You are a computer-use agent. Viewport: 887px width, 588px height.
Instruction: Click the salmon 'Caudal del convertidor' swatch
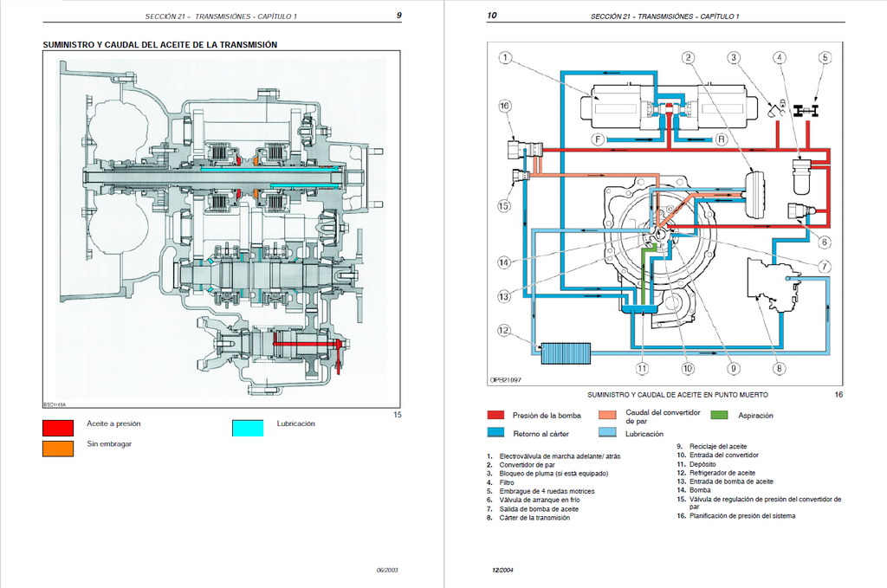(x=607, y=415)
